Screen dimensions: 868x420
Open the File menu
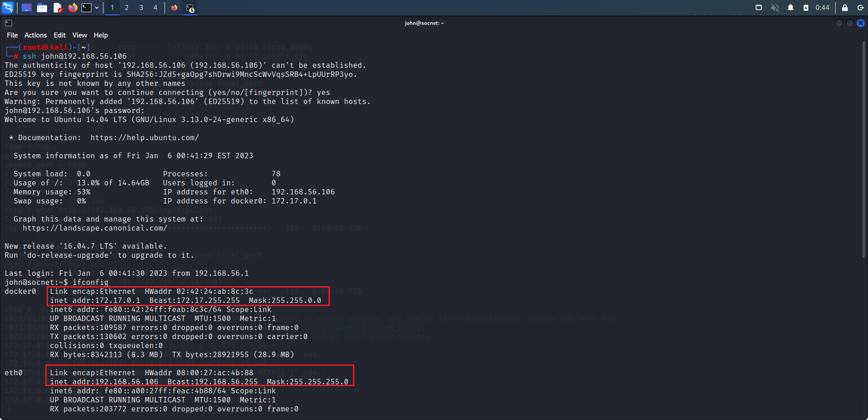coord(12,35)
